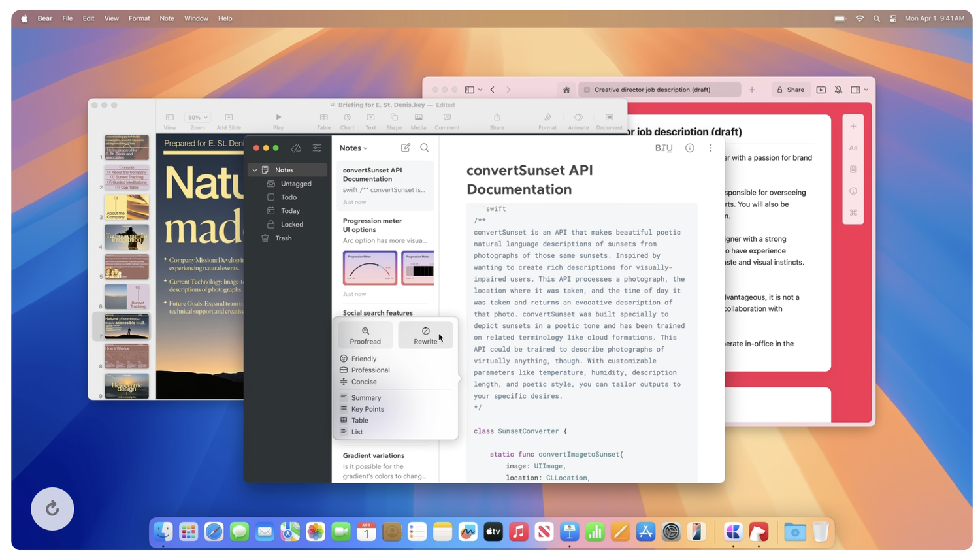980x556 pixels.
Task: Click the Media tool in the Keynote toolbar
Action: point(418,122)
